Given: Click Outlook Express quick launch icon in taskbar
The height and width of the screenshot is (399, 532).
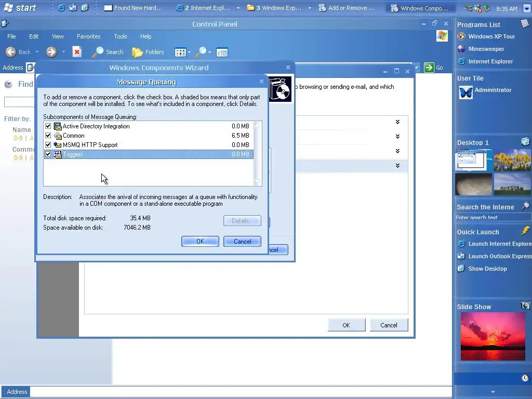Looking at the screenshot, I should point(73,8).
